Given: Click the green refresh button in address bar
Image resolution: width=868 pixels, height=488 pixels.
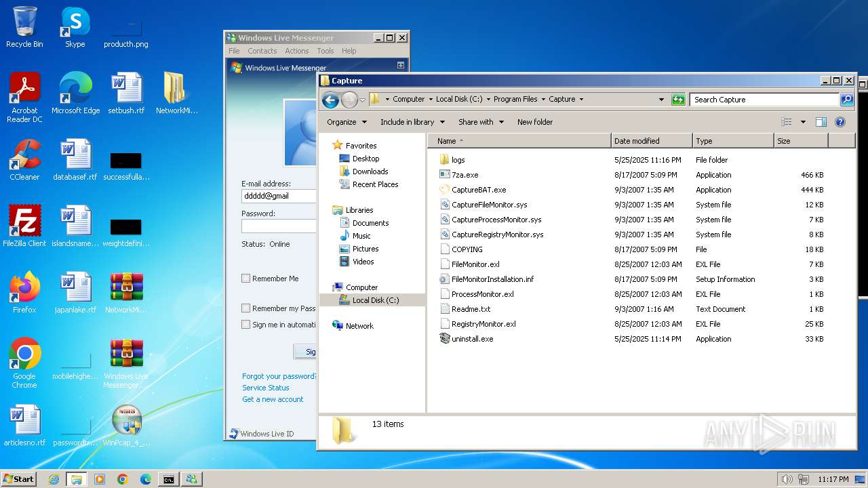Looking at the screenshot, I should pos(678,100).
